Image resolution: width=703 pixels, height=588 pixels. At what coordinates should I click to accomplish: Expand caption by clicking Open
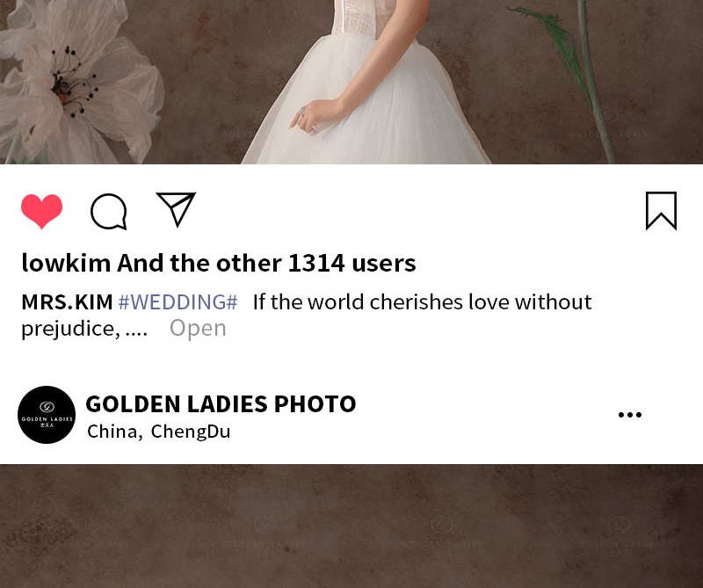point(198,329)
